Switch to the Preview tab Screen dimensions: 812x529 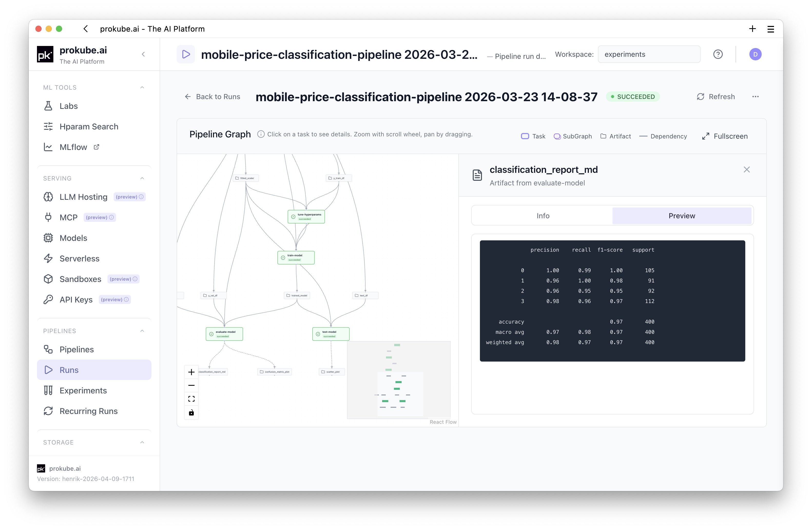tap(682, 216)
